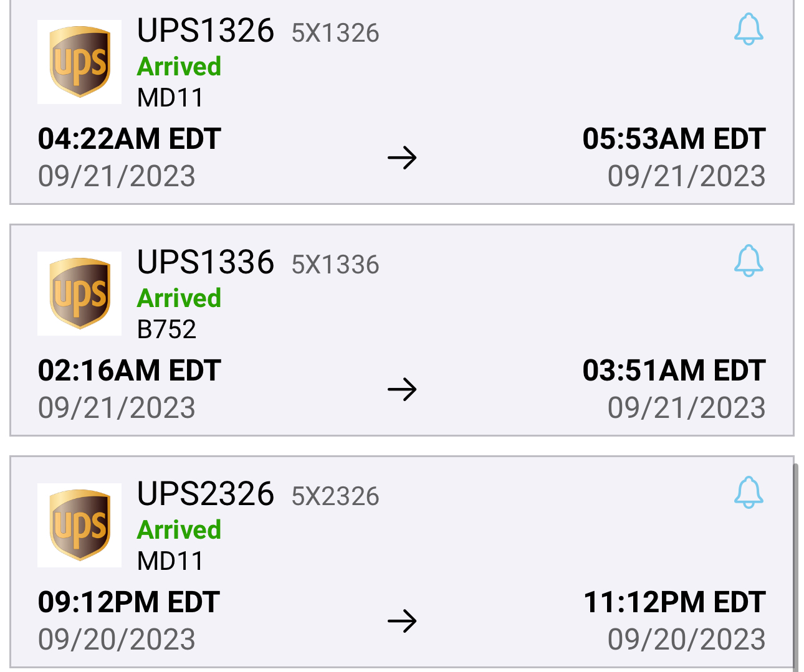Click the route arrow on UPS2326 card

(402, 621)
